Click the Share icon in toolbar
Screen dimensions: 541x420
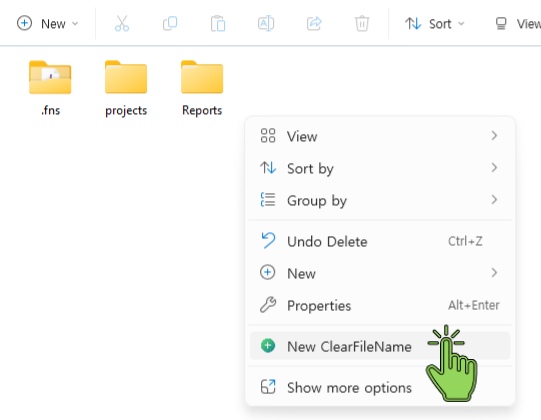point(314,23)
